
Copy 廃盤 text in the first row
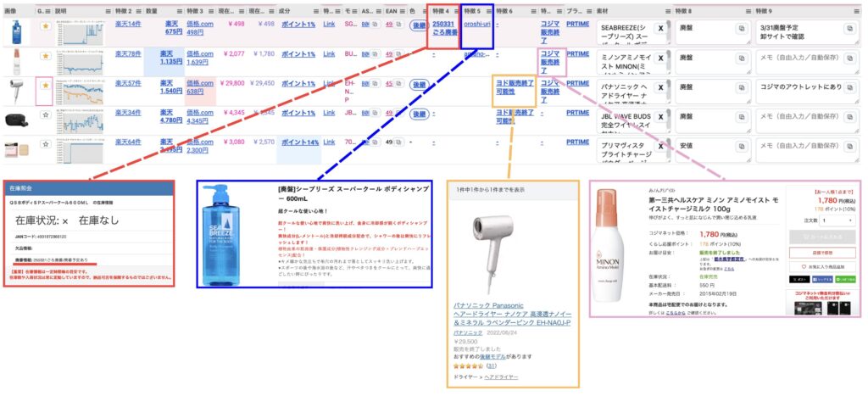point(740,28)
